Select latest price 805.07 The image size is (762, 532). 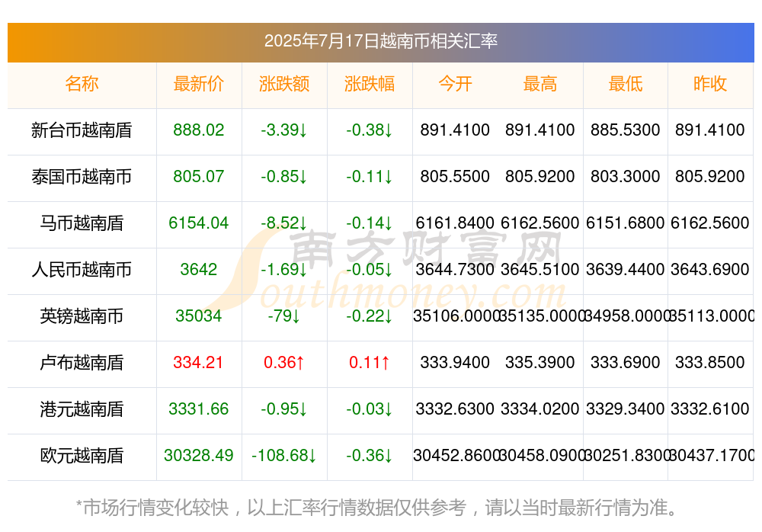(199, 176)
